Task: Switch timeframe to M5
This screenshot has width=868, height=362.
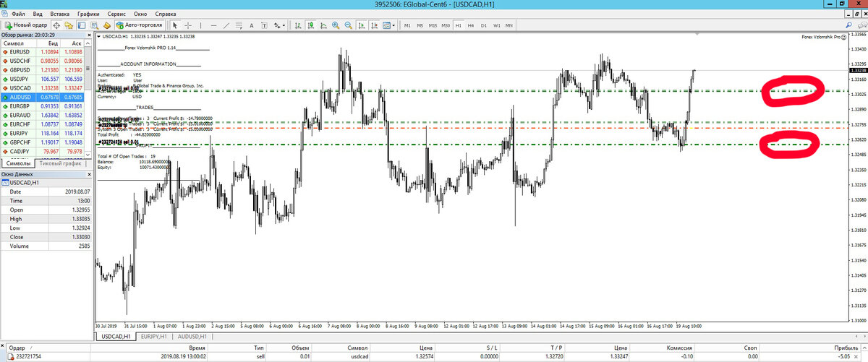Action: point(420,25)
